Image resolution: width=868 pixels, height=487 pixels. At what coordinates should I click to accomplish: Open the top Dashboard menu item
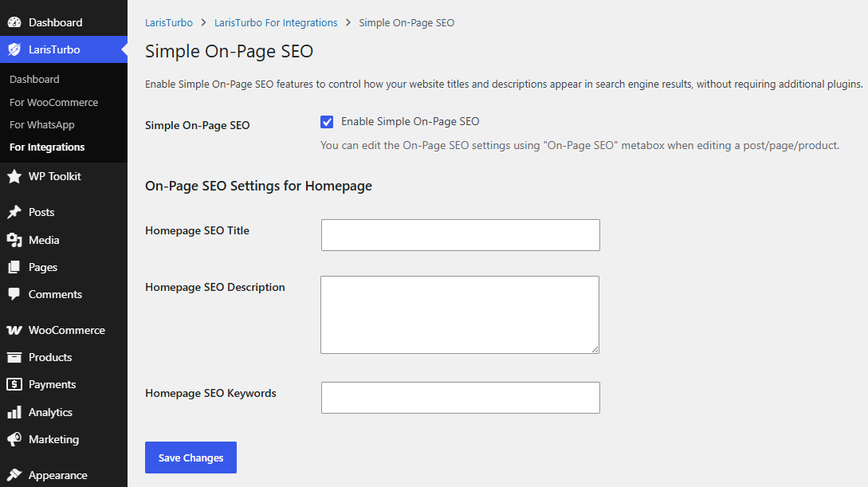click(64, 22)
